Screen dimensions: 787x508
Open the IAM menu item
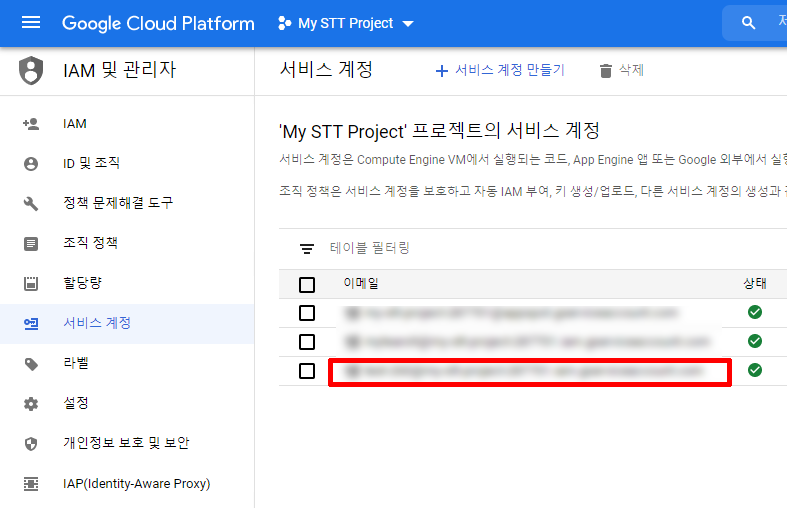[127, 123]
